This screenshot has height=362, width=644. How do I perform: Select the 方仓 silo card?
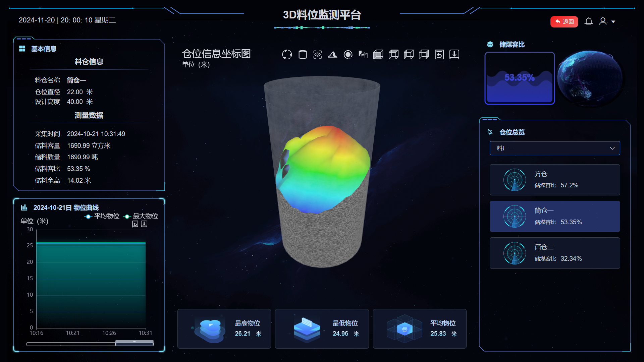coord(555,180)
